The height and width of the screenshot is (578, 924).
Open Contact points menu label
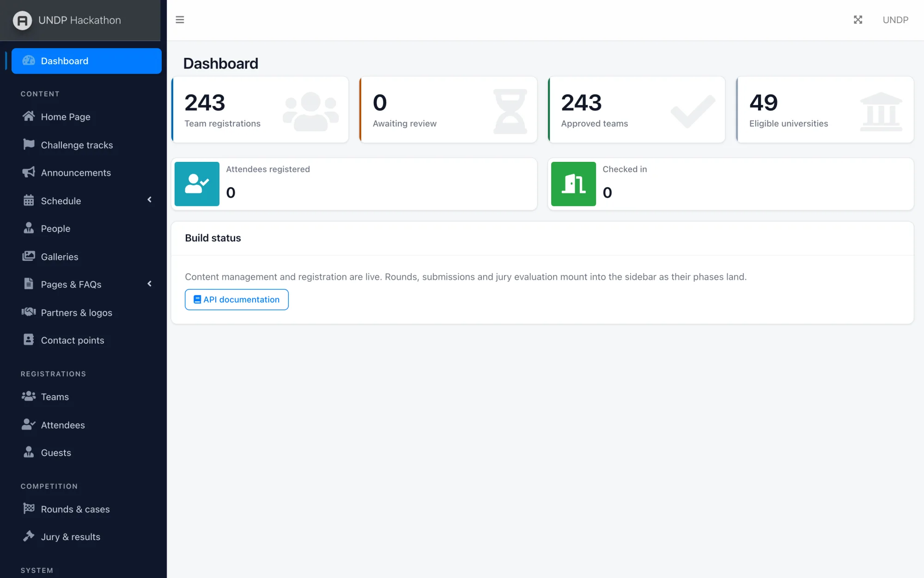[73, 341]
